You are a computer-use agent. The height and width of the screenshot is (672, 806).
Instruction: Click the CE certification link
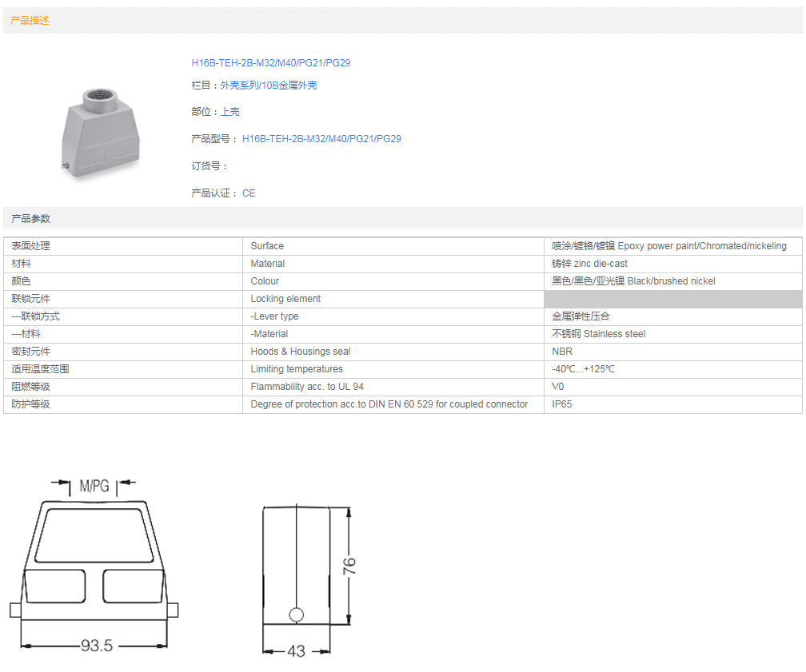(249, 193)
